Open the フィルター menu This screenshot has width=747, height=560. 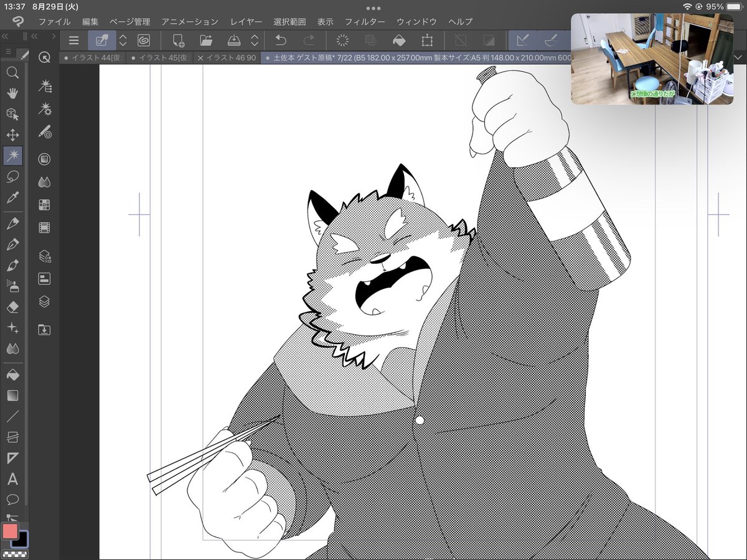pos(365,22)
